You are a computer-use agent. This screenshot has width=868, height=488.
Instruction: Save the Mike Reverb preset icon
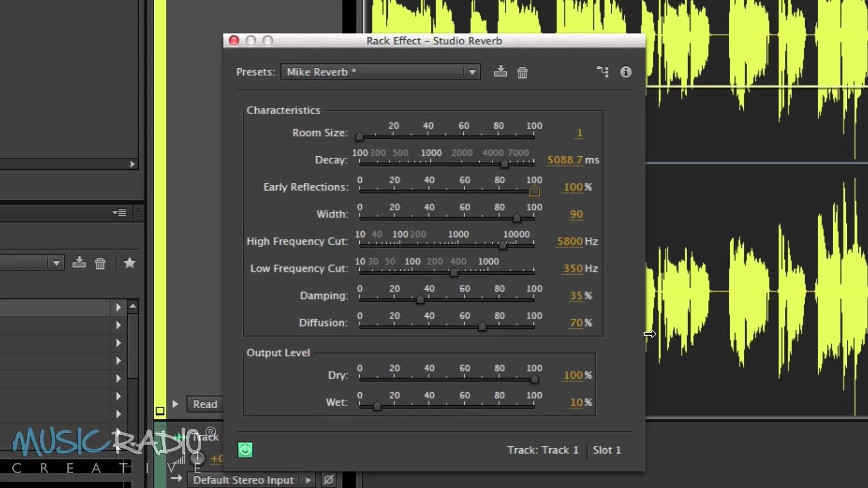(x=500, y=71)
